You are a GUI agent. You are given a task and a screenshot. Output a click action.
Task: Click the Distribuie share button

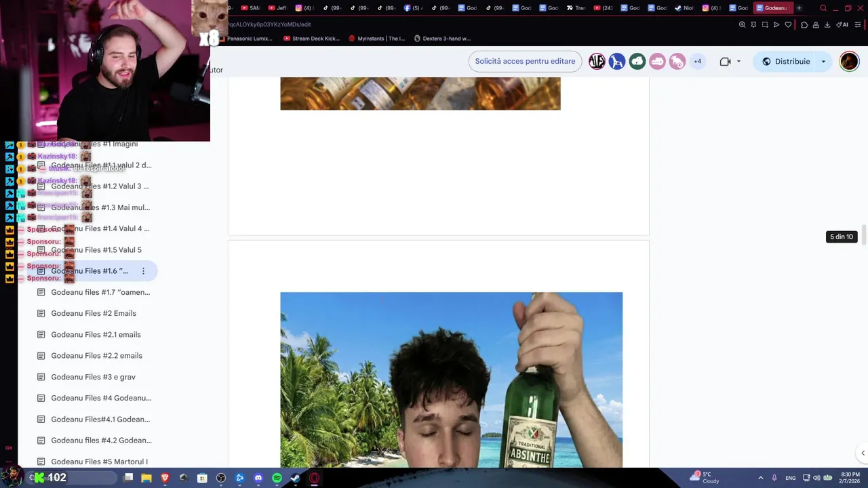click(786, 62)
